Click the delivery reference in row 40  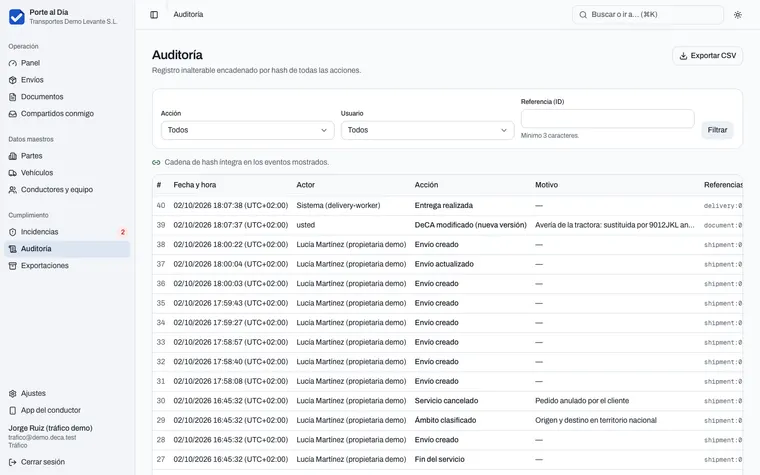pyautogui.click(x=723, y=206)
